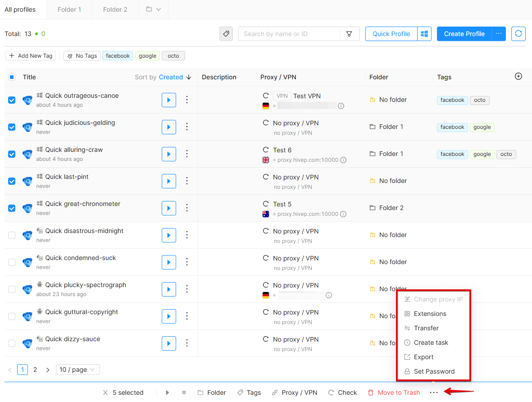This screenshot has width=532, height=402.
Task: Open more actions for Quick outrageous-canoe
Action: [x=186, y=100]
